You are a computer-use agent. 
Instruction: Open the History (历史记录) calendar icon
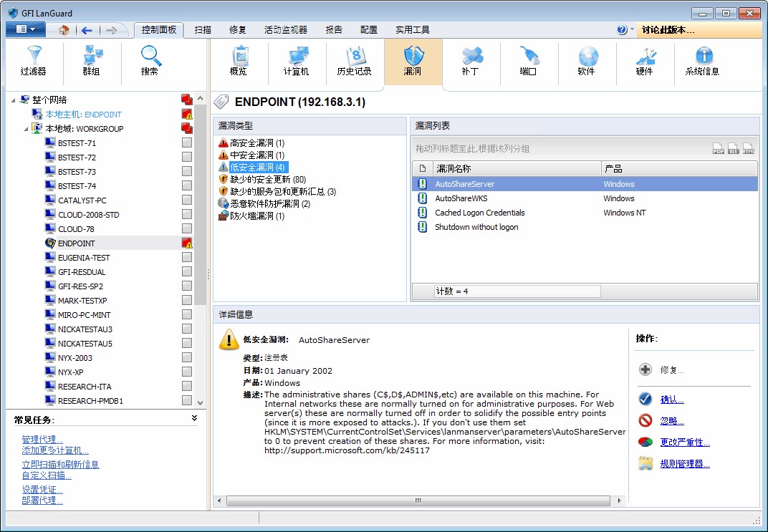click(355, 55)
